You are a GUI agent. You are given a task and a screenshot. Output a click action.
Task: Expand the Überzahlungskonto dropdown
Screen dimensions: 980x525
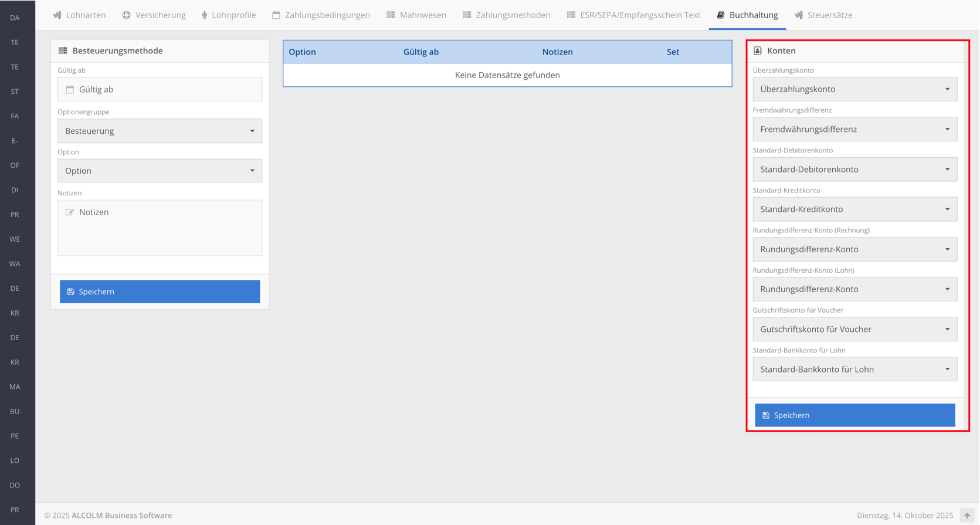(854, 89)
